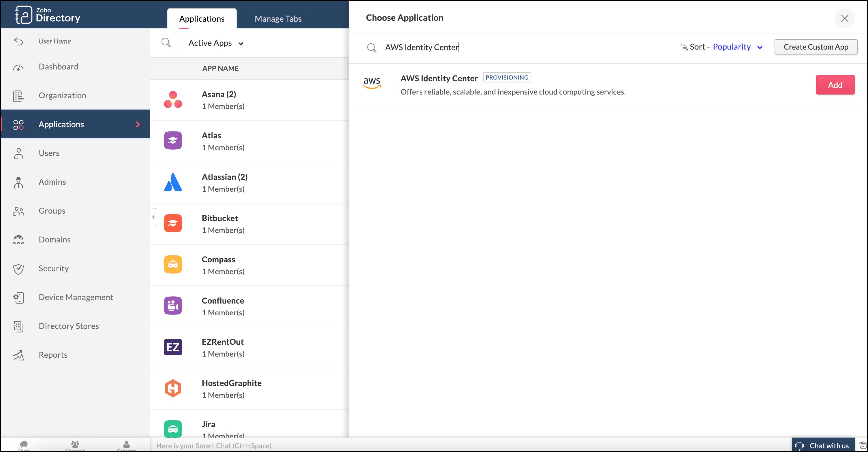
Task: Open Users from the sidebar
Action: pos(76,153)
